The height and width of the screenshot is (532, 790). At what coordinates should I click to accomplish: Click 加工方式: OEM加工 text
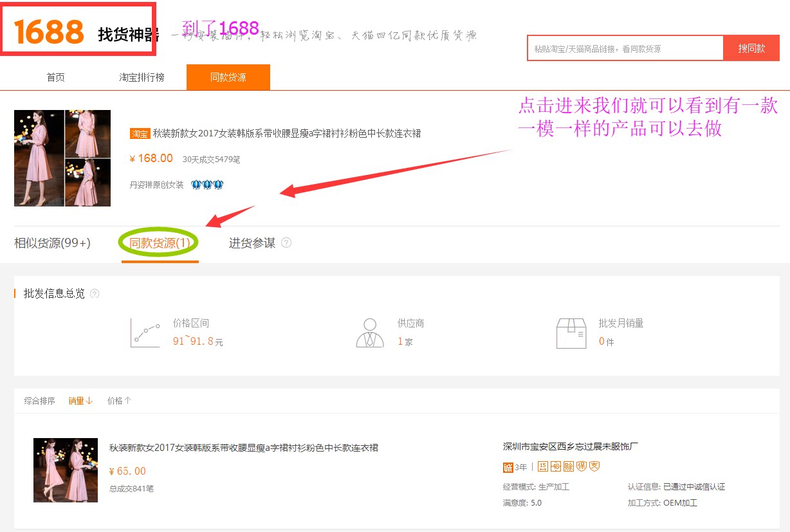[663, 503]
